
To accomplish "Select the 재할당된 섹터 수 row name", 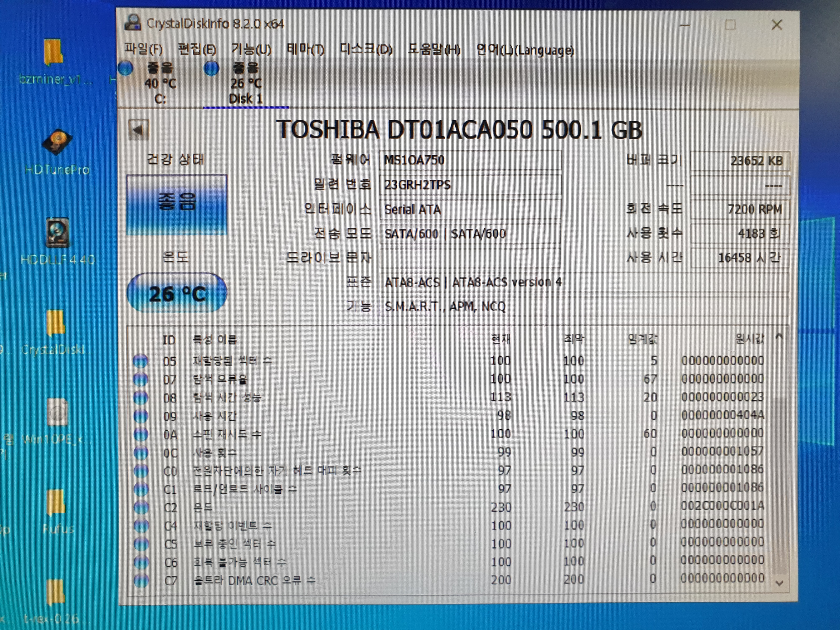I will [232, 360].
